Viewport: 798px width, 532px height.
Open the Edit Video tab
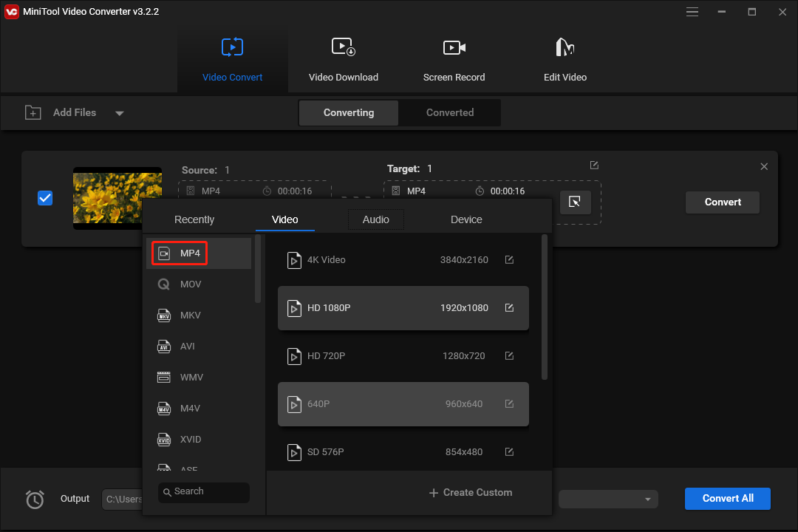pyautogui.click(x=565, y=60)
